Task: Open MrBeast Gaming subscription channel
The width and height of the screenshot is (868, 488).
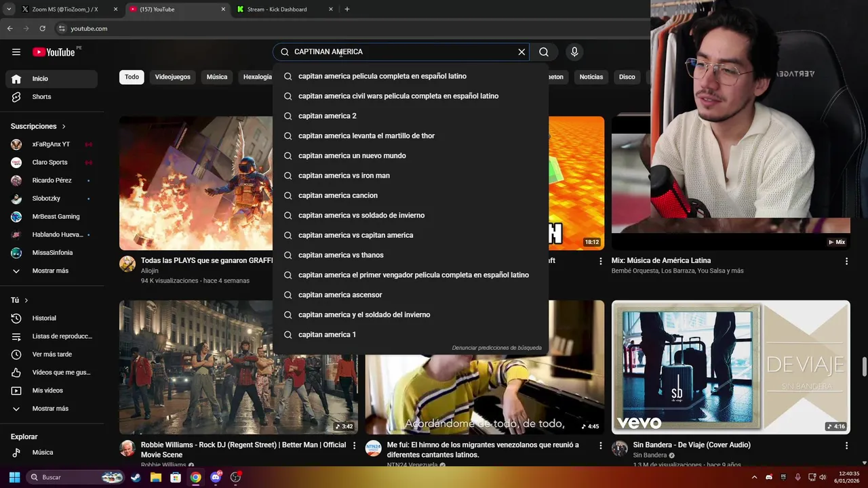Action: tap(52, 216)
